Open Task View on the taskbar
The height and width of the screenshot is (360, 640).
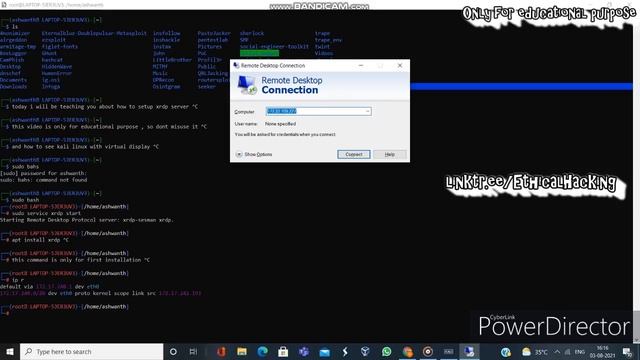(x=193, y=351)
